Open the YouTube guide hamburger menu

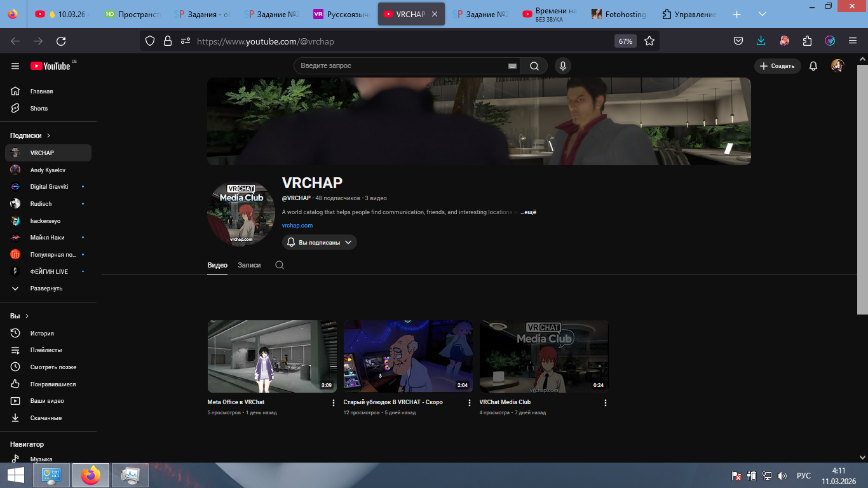[15, 66]
